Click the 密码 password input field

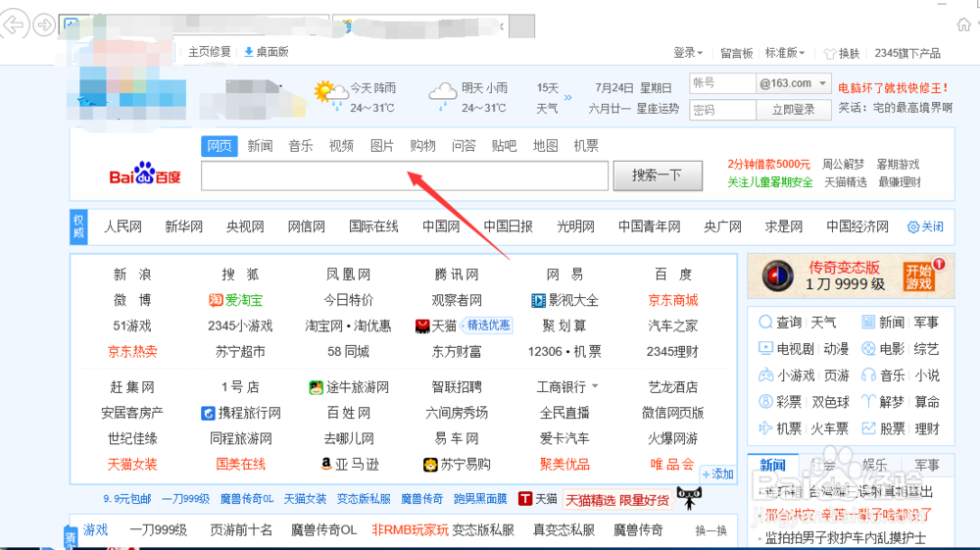[722, 110]
